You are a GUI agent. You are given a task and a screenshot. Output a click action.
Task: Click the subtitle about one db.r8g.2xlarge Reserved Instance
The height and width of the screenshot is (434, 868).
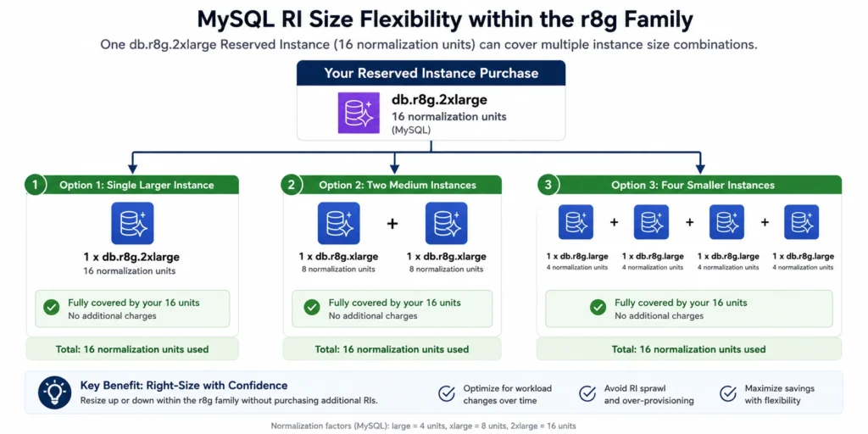point(428,45)
